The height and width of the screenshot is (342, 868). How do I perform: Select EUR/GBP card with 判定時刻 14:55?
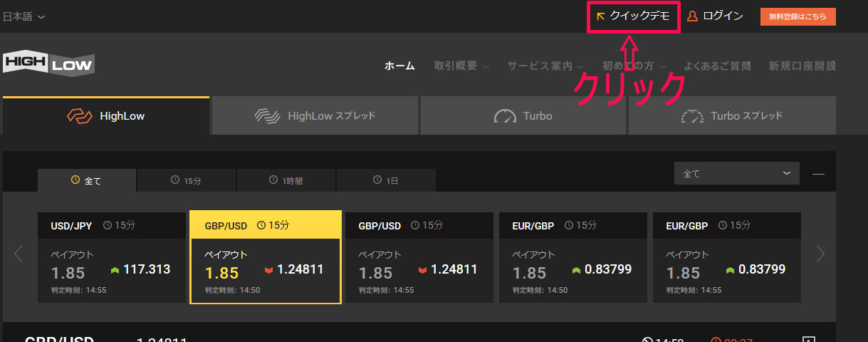[727, 257]
